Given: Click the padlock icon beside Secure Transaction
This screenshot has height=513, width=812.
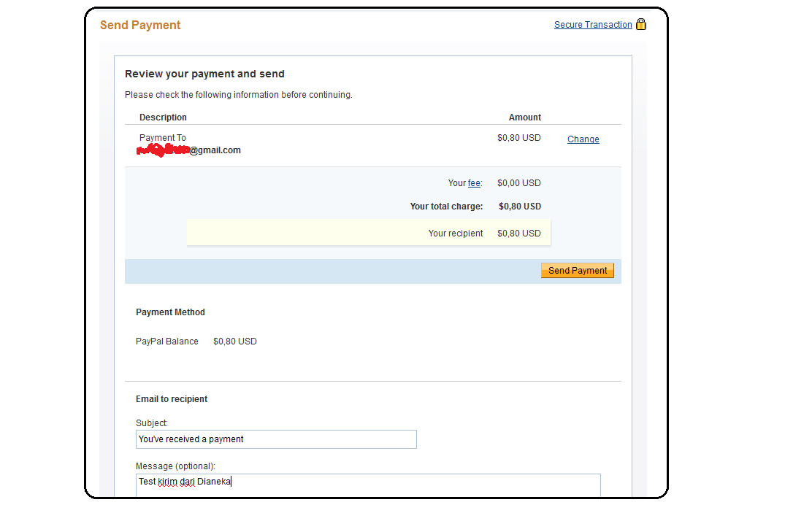Looking at the screenshot, I should click(x=641, y=24).
